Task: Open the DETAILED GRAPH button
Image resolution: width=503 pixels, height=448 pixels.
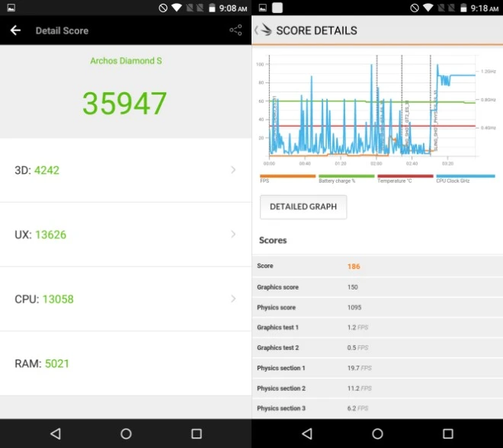Action: coord(303,206)
